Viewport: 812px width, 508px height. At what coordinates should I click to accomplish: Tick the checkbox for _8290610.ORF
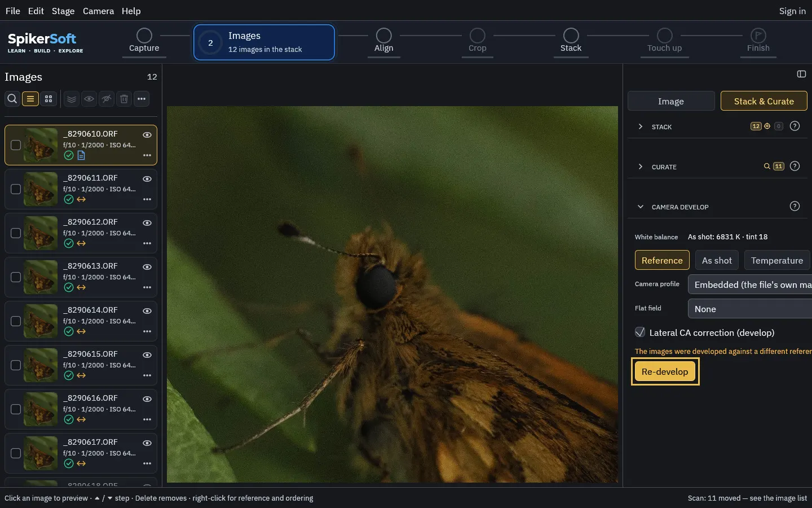[16, 145]
